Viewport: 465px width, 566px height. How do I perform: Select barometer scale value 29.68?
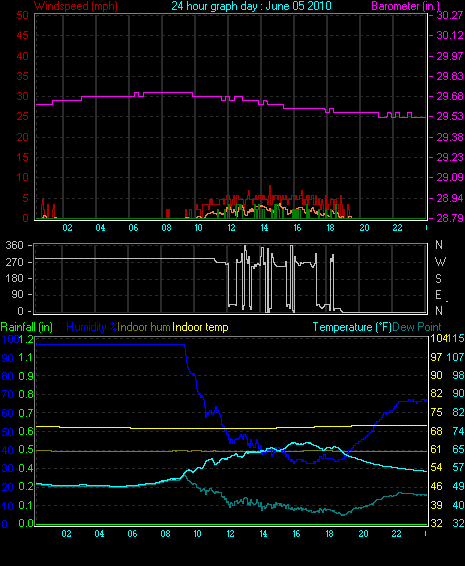(x=450, y=96)
